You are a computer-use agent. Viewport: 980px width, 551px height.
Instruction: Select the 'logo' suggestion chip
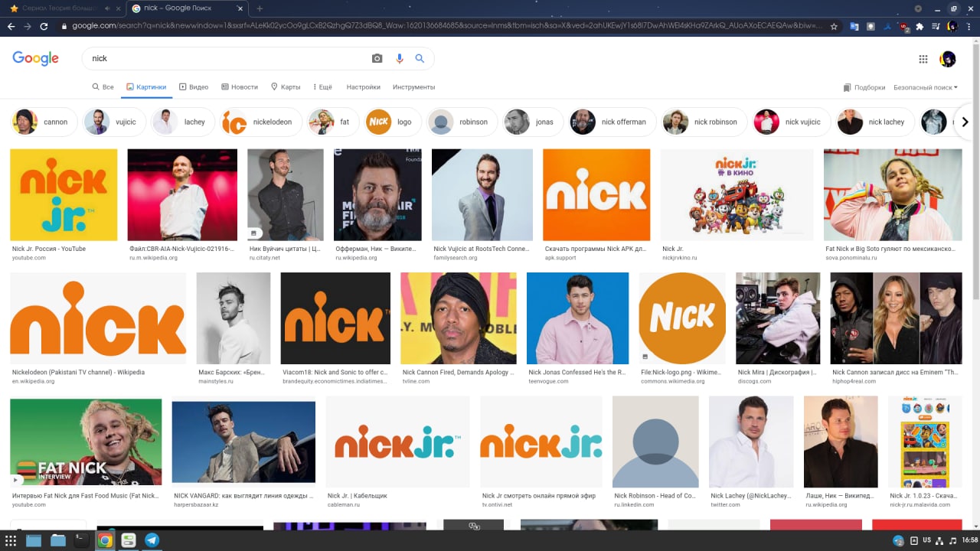(392, 122)
